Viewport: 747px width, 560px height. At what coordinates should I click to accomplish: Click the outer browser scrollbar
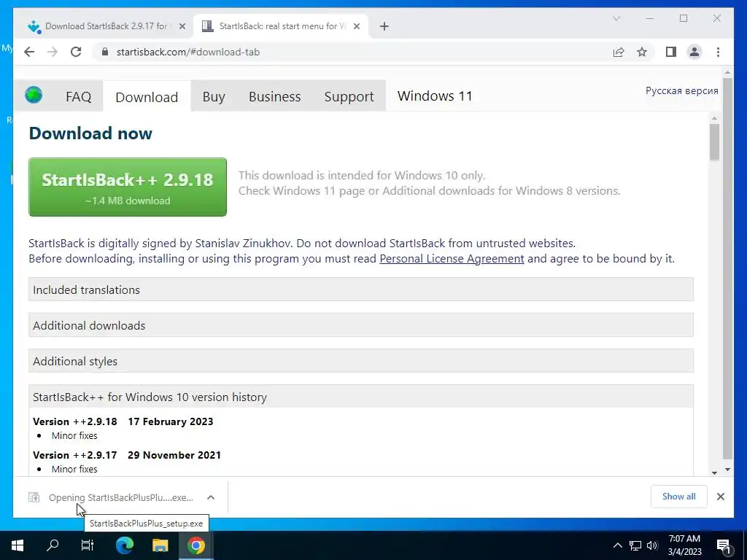(727, 267)
